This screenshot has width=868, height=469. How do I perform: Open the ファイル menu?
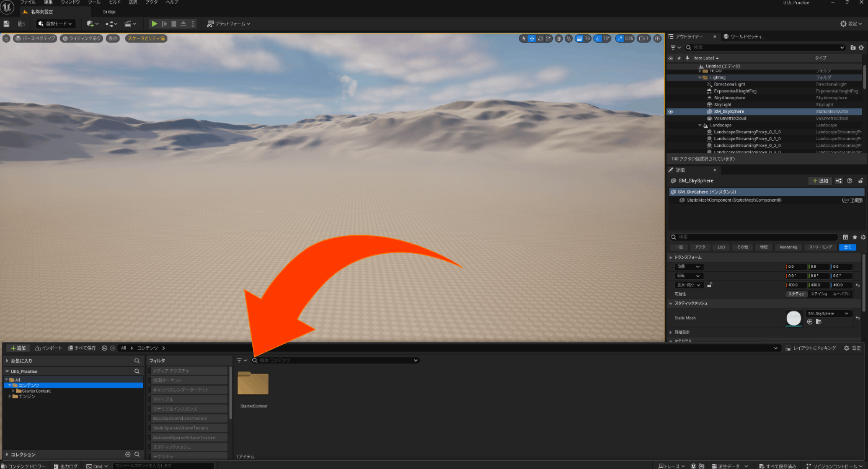28,2
